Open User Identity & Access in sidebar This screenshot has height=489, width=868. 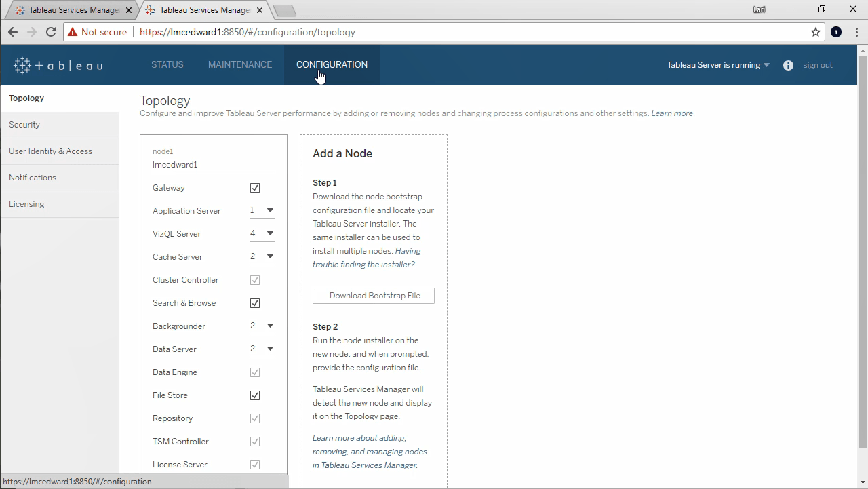60,151
